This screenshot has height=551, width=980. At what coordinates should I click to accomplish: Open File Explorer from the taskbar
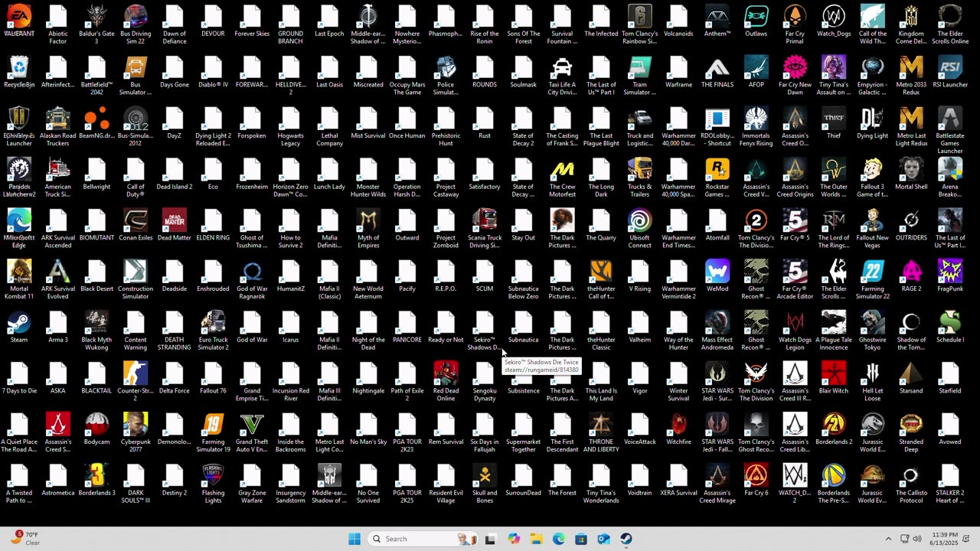pos(536,539)
